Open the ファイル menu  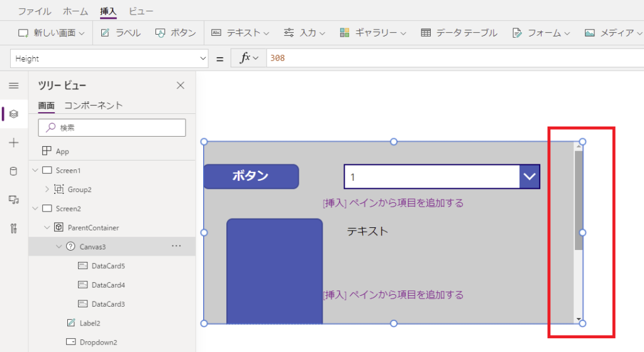click(35, 11)
